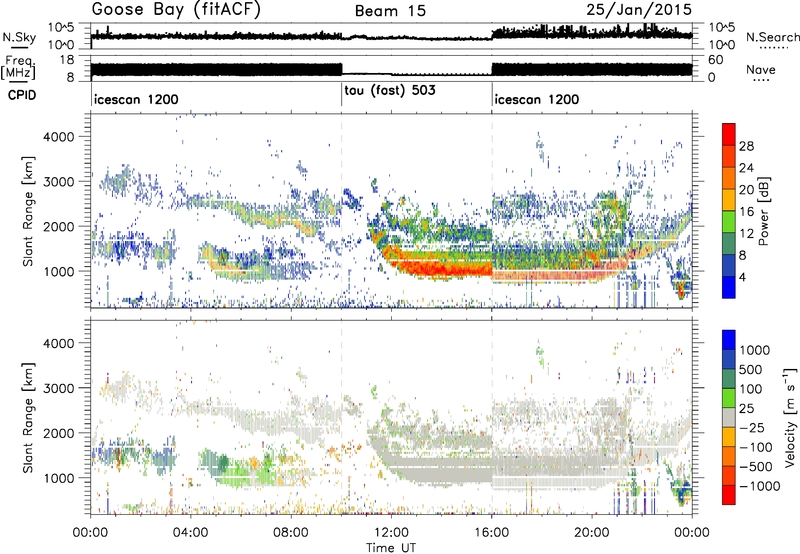Click the '12:00' time axis label

391,532
